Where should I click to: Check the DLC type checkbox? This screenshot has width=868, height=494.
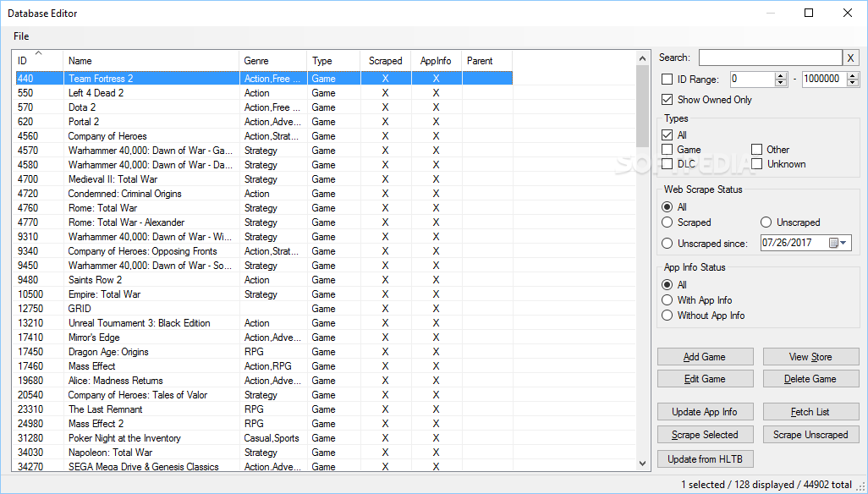point(667,164)
